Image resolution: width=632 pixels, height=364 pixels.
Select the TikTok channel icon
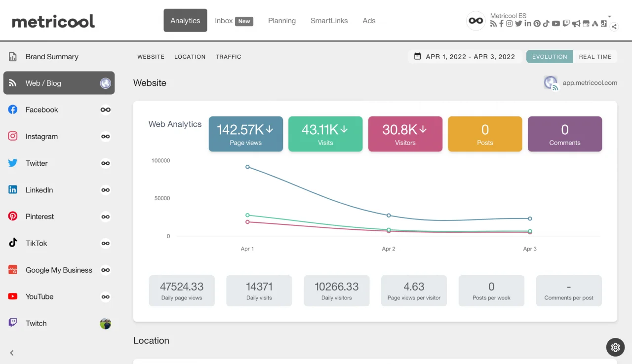(x=12, y=243)
